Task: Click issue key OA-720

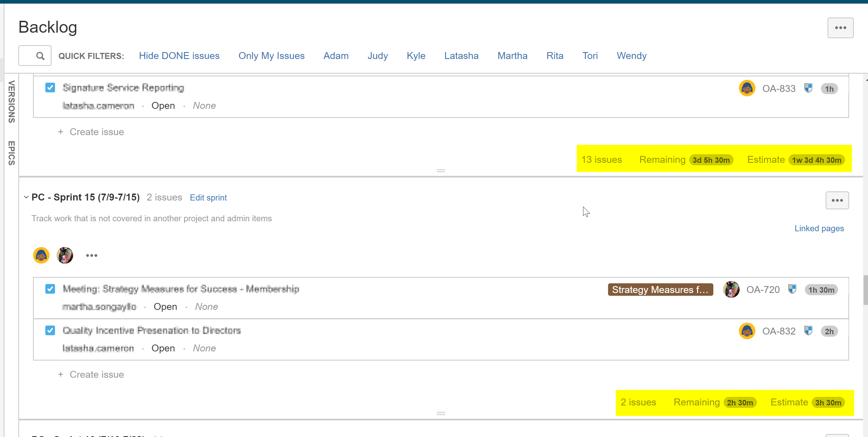Action: point(763,290)
